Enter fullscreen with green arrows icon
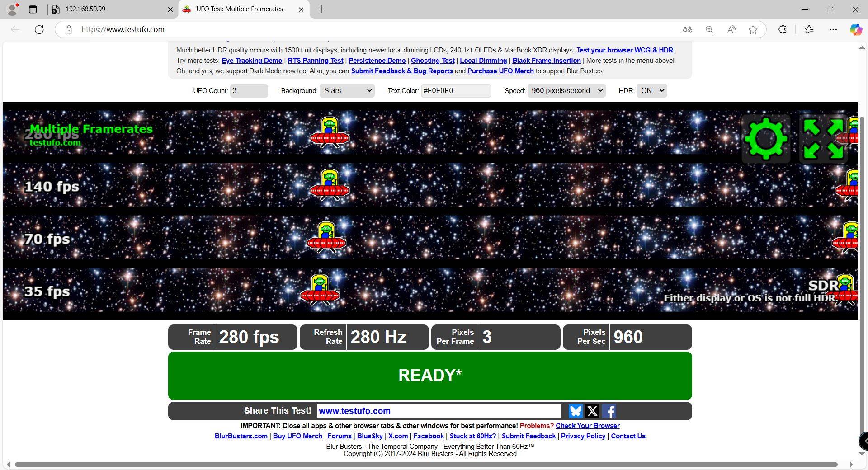 coord(823,139)
